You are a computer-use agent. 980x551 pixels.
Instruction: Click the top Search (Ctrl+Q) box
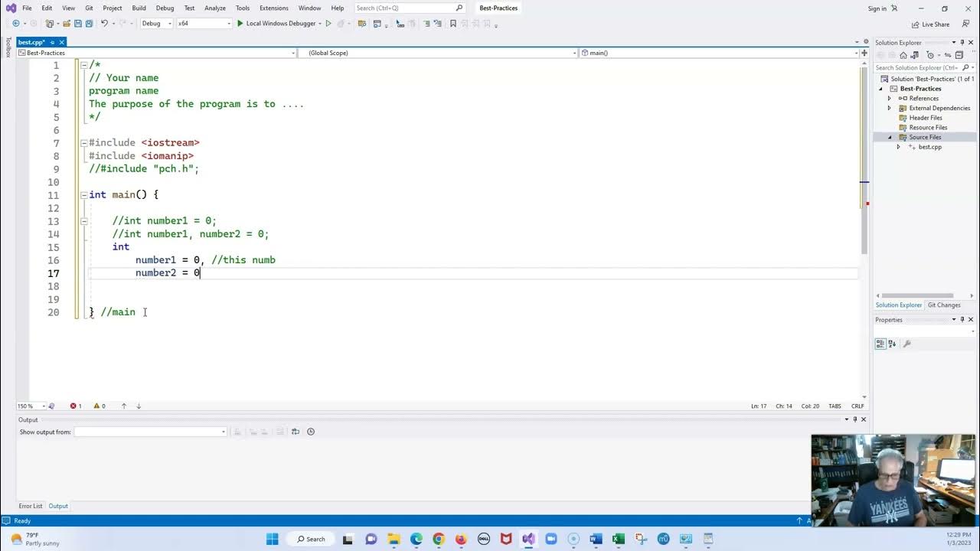point(410,8)
